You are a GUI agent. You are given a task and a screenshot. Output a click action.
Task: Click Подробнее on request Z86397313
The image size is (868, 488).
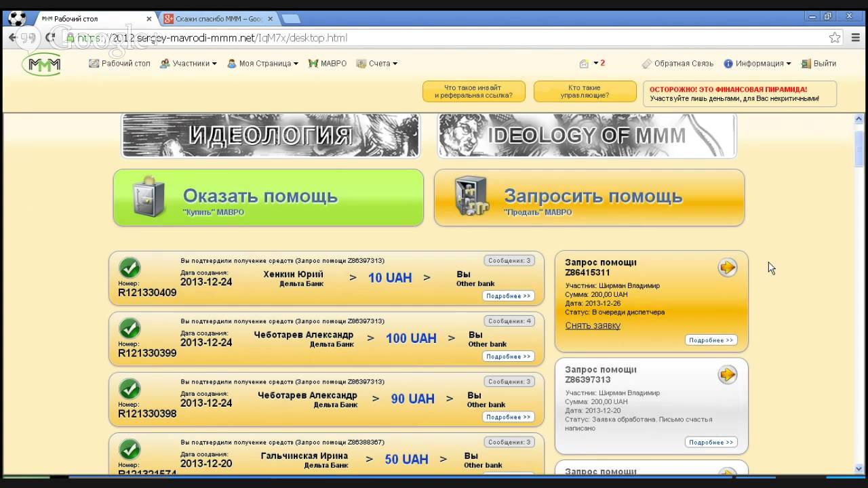pyautogui.click(x=711, y=442)
